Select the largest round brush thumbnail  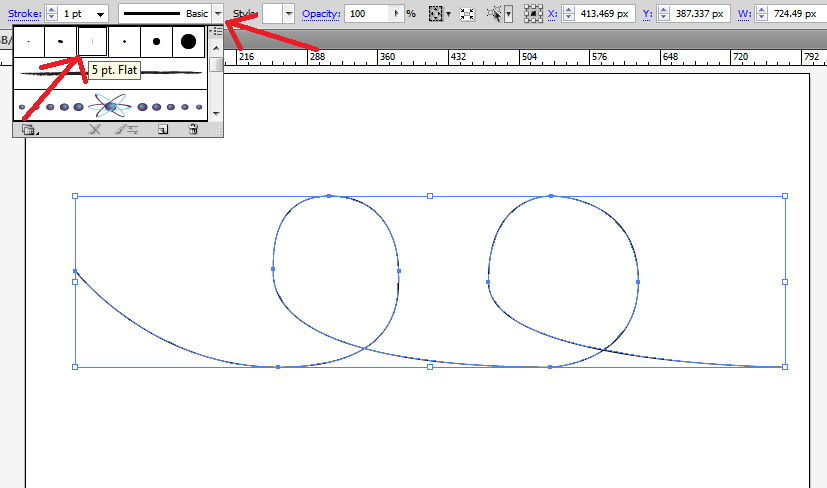pos(188,42)
